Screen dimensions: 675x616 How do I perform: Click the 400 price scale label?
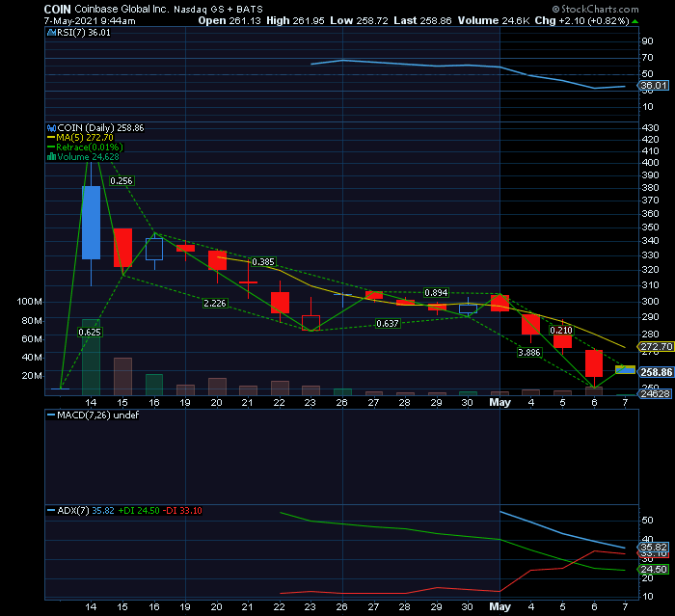click(x=650, y=162)
